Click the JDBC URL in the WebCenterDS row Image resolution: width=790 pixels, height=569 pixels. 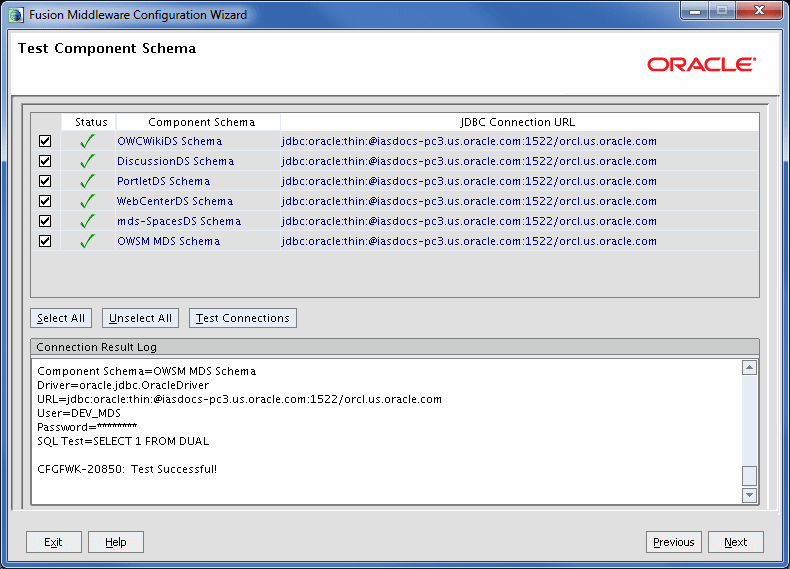(x=469, y=201)
